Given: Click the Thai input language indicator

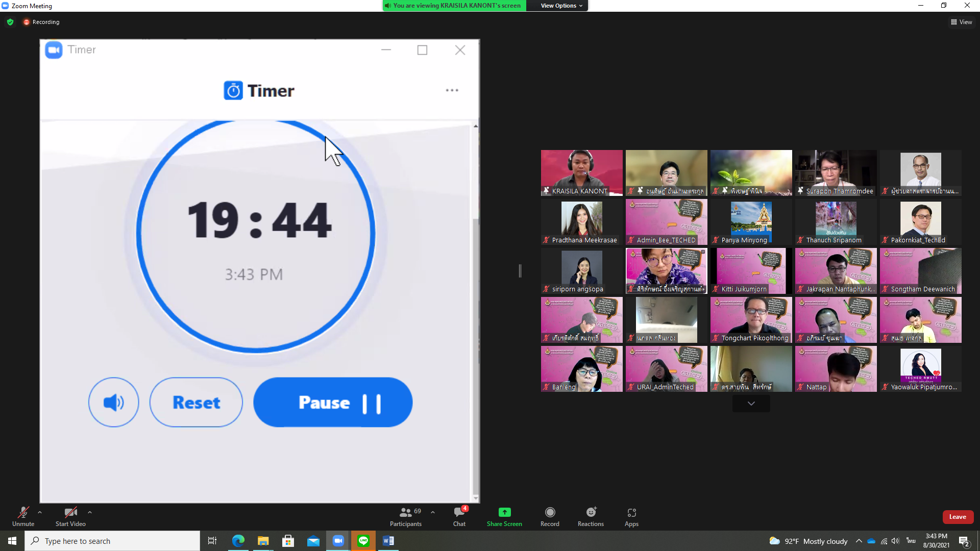Looking at the screenshot, I should pos(911,541).
